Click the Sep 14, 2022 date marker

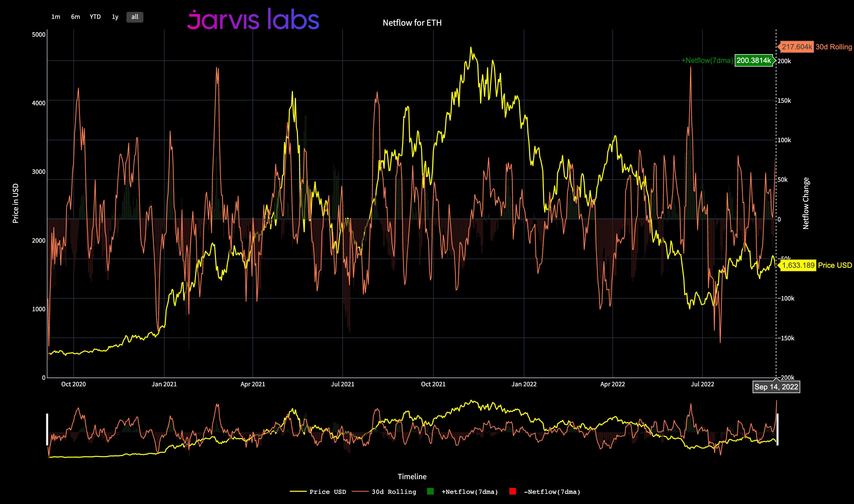pyautogui.click(x=776, y=387)
